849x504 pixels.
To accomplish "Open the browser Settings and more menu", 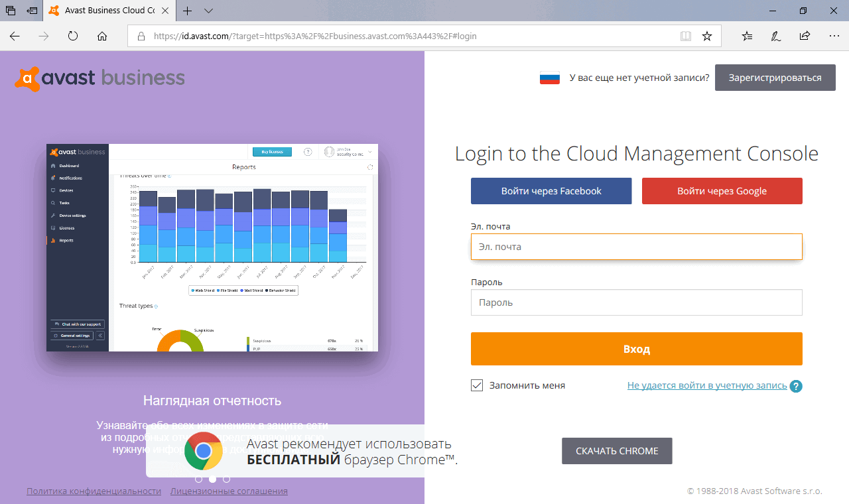I will [x=834, y=36].
